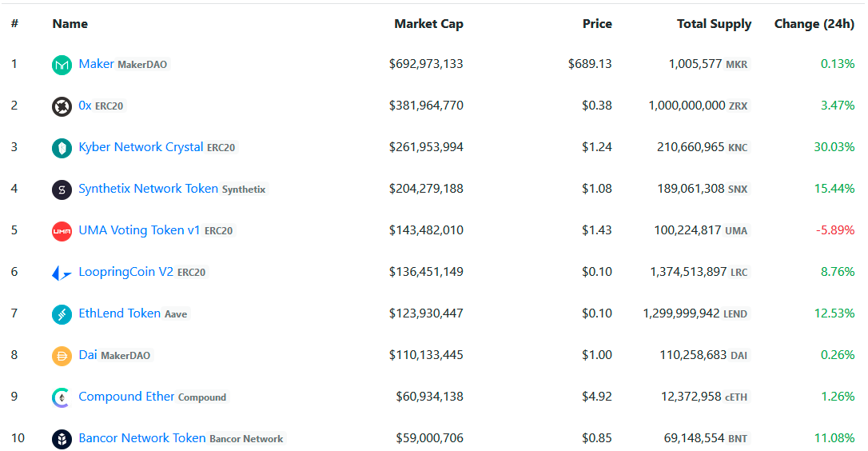Open the Compound Ether link
The image size is (868, 451).
tap(126, 396)
